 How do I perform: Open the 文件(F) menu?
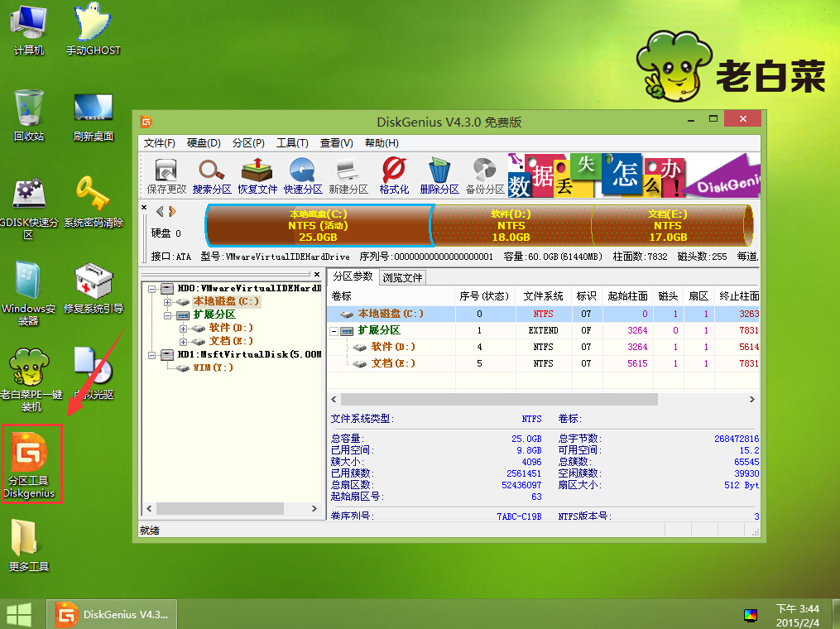click(159, 143)
